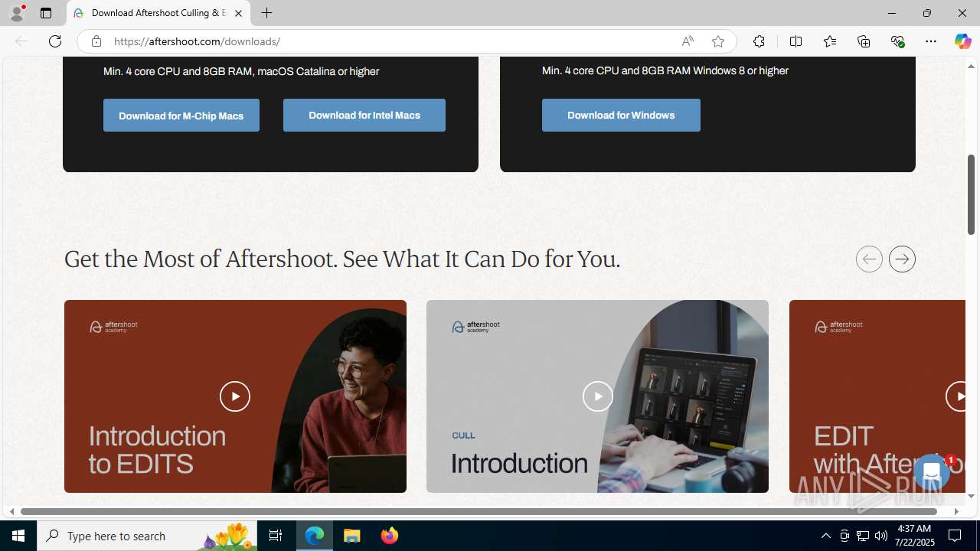Image resolution: width=980 pixels, height=551 pixels.
Task: Play the CULL Introduction video
Action: point(597,396)
